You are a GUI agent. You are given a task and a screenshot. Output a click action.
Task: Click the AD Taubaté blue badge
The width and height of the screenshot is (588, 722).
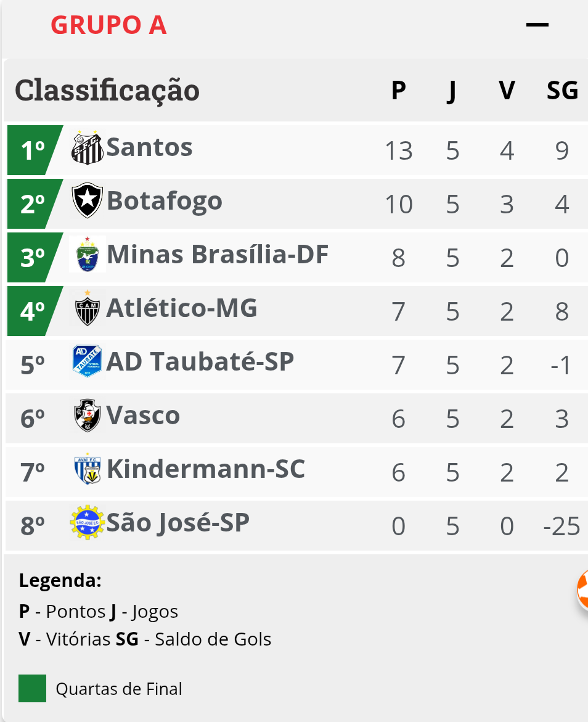pos(88,361)
